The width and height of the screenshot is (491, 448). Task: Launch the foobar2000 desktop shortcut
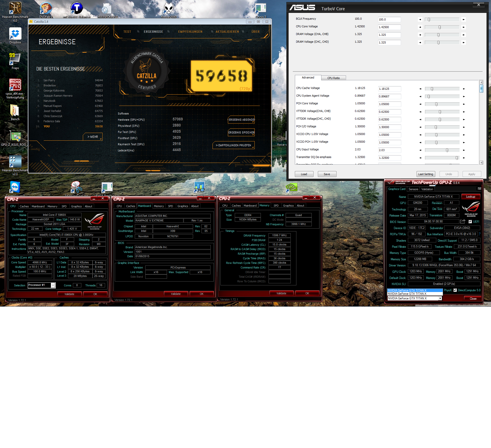(x=169, y=10)
